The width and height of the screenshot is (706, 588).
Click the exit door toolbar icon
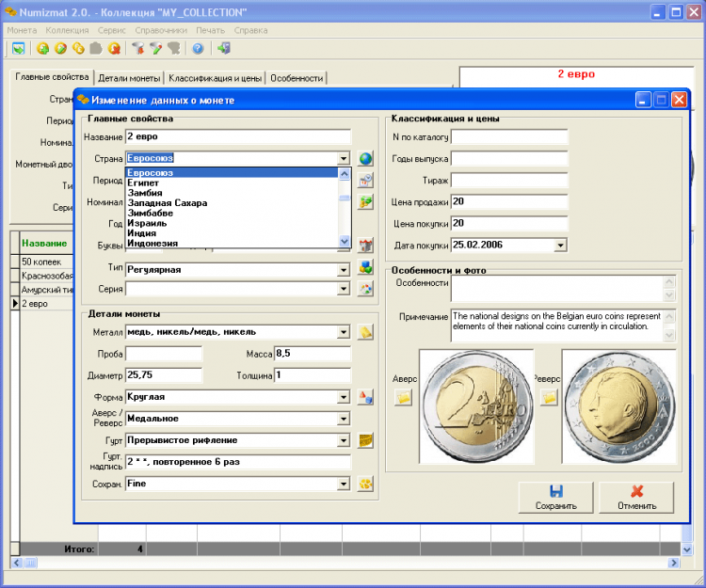click(x=224, y=48)
